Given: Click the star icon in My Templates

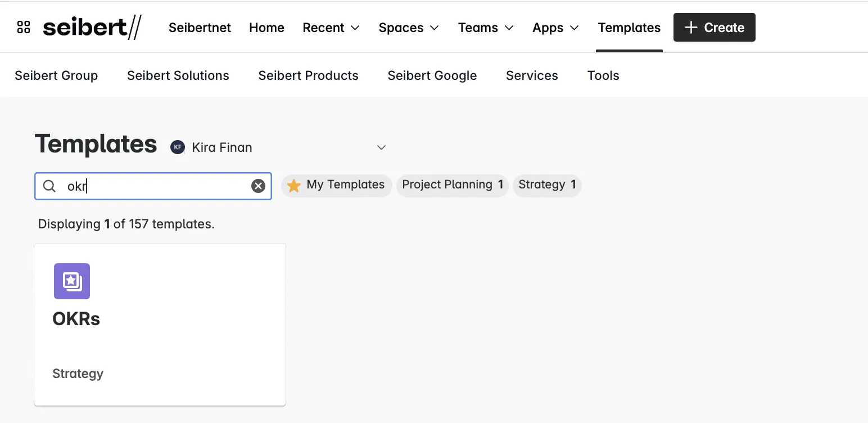Looking at the screenshot, I should pos(294,186).
